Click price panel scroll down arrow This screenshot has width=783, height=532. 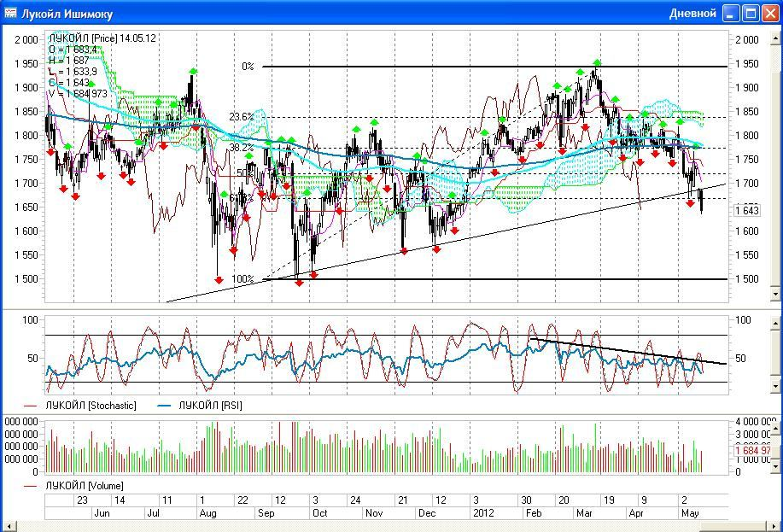point(775,294)
